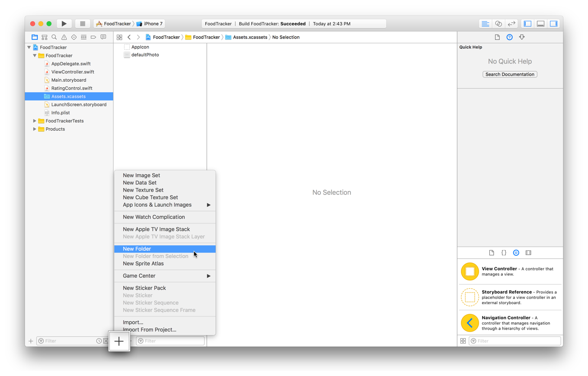Open the Symbol navigator icon
This screenshot has width=588, height=376.
point(45,37)
